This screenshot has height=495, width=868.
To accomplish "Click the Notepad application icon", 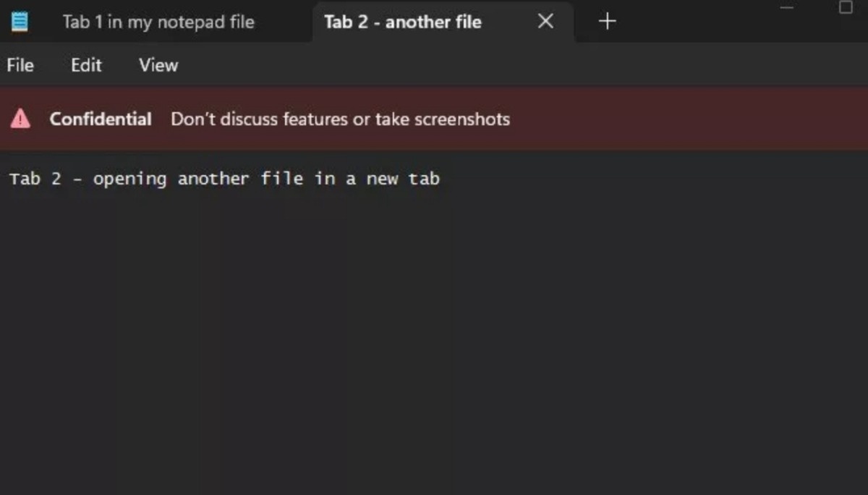I will pyautogui.click(x=20, y=21).
